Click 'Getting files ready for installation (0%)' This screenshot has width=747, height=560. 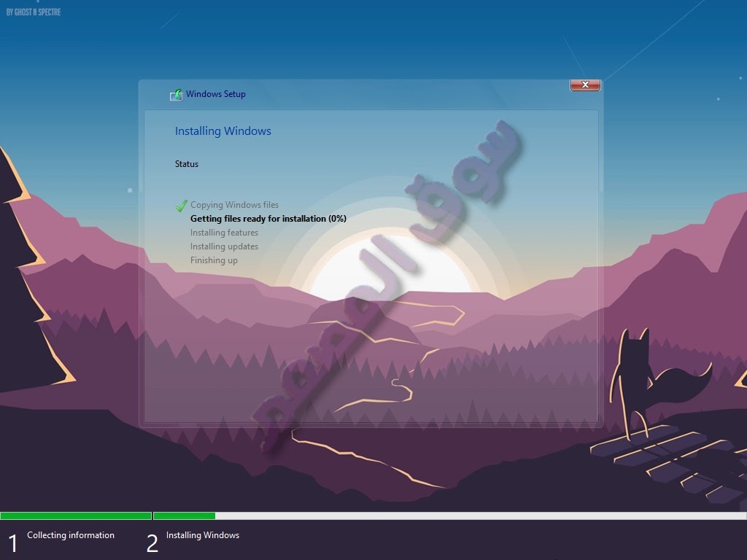[268, 219]
